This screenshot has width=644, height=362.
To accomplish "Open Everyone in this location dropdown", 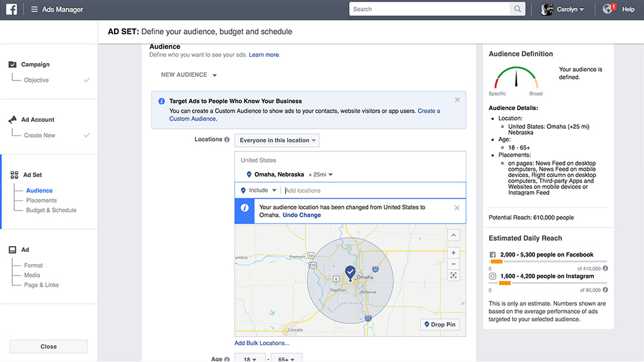I will point(277,140).
